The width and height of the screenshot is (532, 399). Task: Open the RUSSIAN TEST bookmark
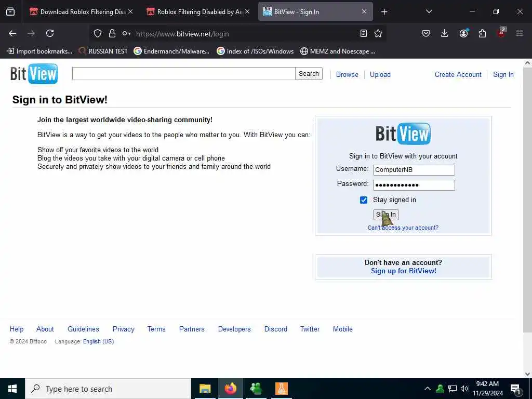pyautogui.click(x=103, y=51)
